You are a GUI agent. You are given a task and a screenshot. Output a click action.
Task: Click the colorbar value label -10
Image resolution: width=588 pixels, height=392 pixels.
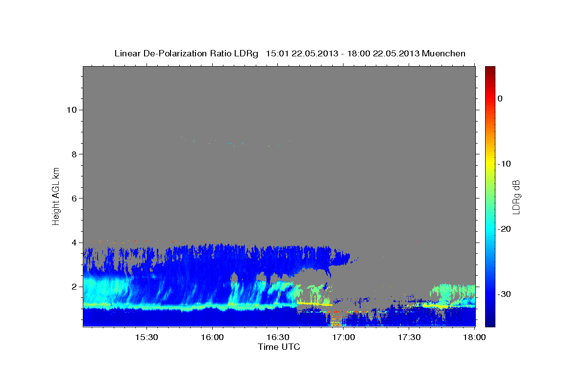click(503, 164)
